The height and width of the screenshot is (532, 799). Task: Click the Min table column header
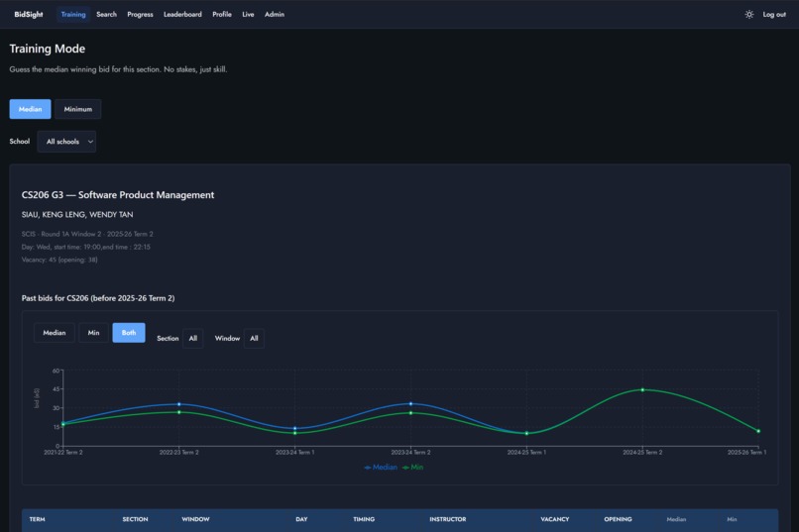(x=732, y=519)
